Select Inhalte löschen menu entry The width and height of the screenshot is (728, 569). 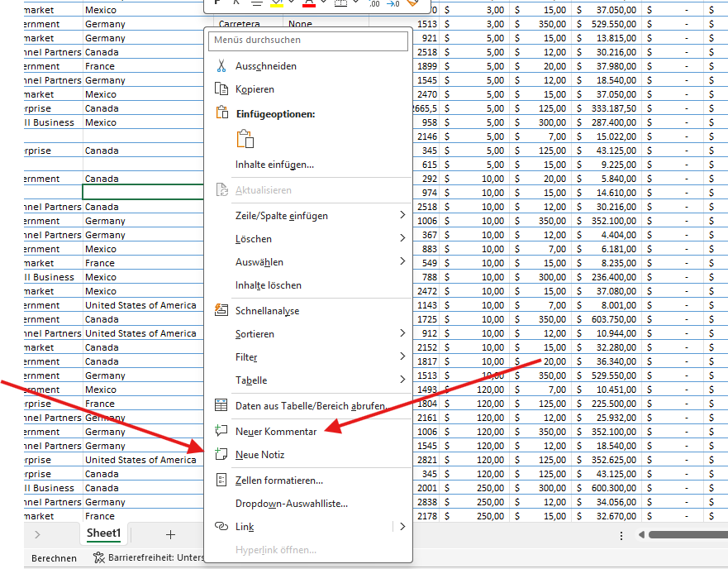(x=269, y=285)
